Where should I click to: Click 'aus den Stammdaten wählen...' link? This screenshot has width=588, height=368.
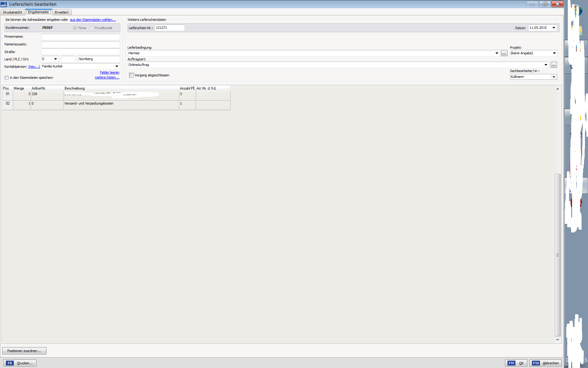pyautogui.click(x=93, y=20)
